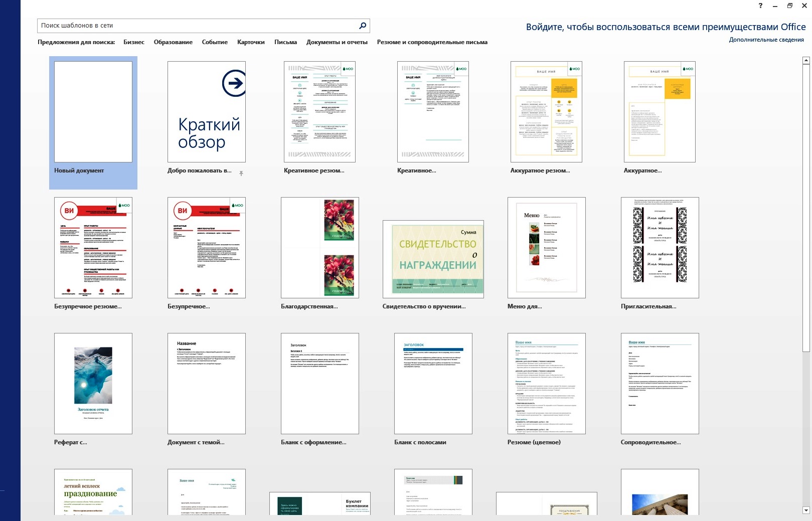Open the 'Меню для...' template
This screenshot has height=521, width=812.
547,248
